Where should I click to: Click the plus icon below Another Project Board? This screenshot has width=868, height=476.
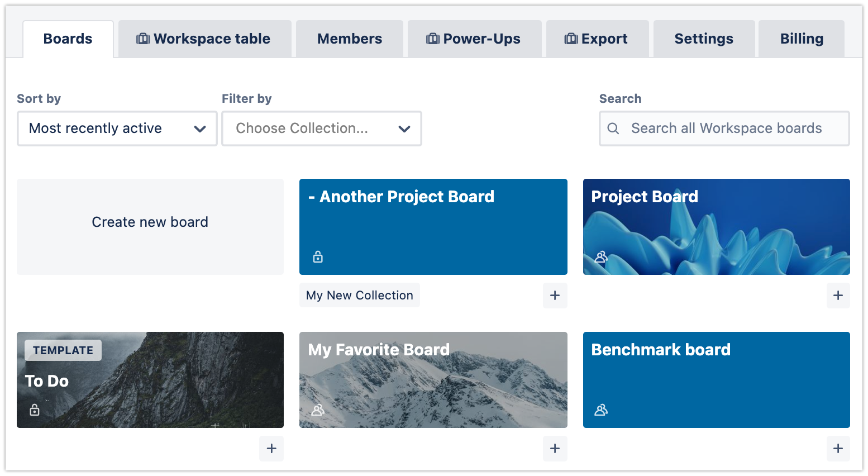[555, 295]
